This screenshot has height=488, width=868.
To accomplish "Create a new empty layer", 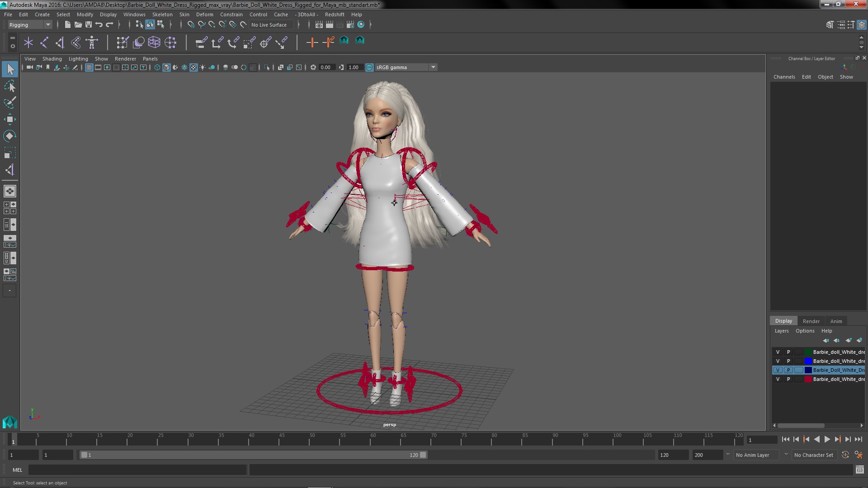I will point(849,340).
